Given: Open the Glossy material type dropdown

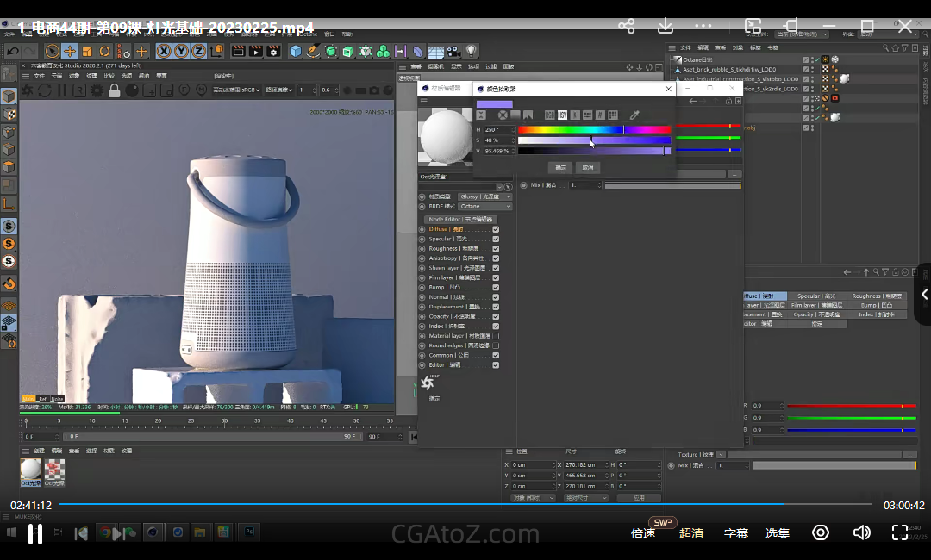Looking at the screenshot, I should coord(484,196).
